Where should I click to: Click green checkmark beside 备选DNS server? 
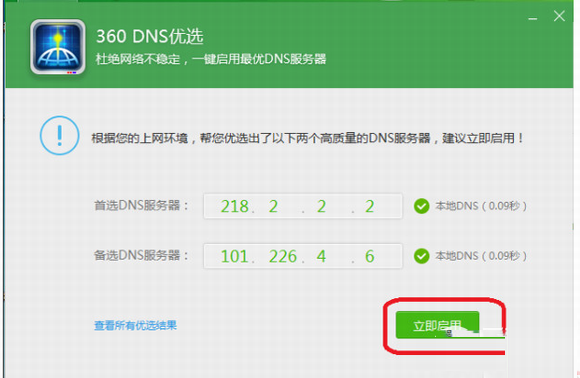tap(421, 256)
